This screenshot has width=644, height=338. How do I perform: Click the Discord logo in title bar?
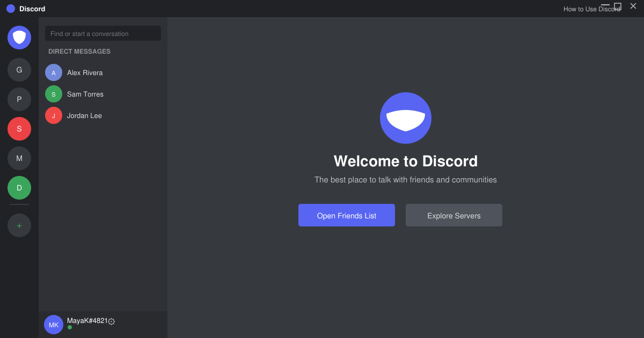point(11,9)
